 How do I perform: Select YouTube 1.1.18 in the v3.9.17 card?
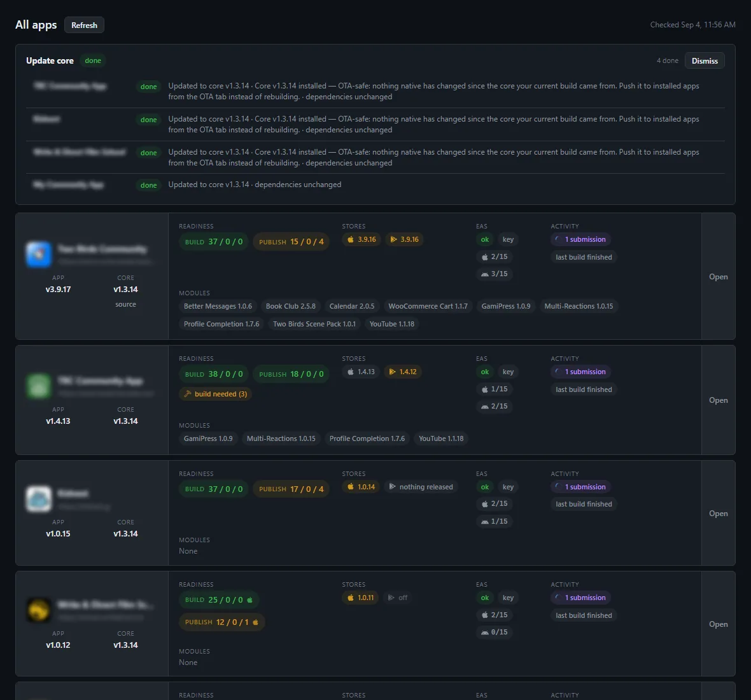pyautogui.click(x=392, y=324)
